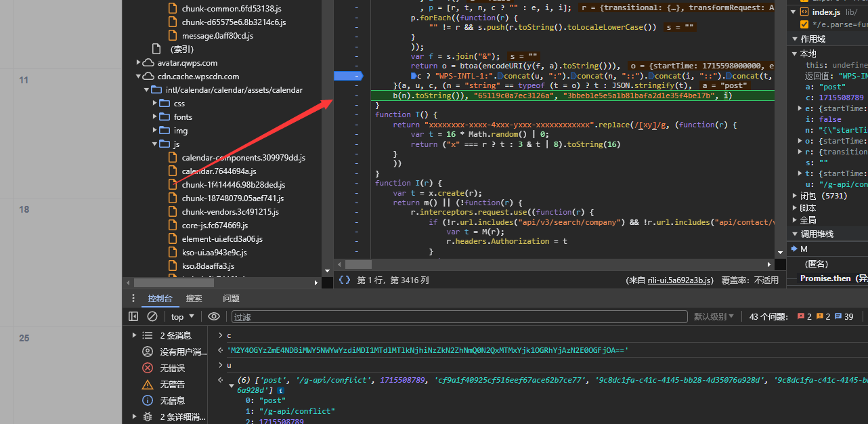Click the 2 messages list icon
This screenshot has height=424, width=868.
(147, 335)
